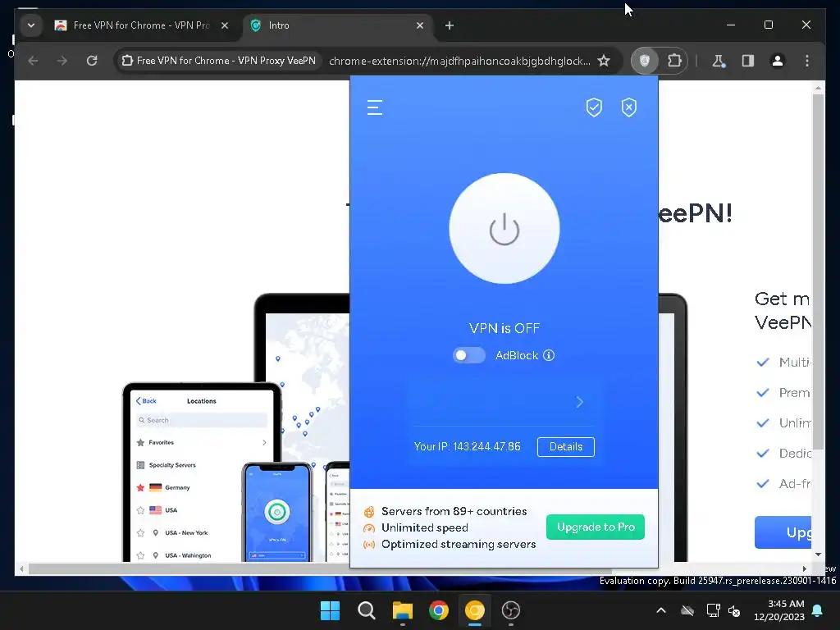Expand server location chevron arrow

580,402
